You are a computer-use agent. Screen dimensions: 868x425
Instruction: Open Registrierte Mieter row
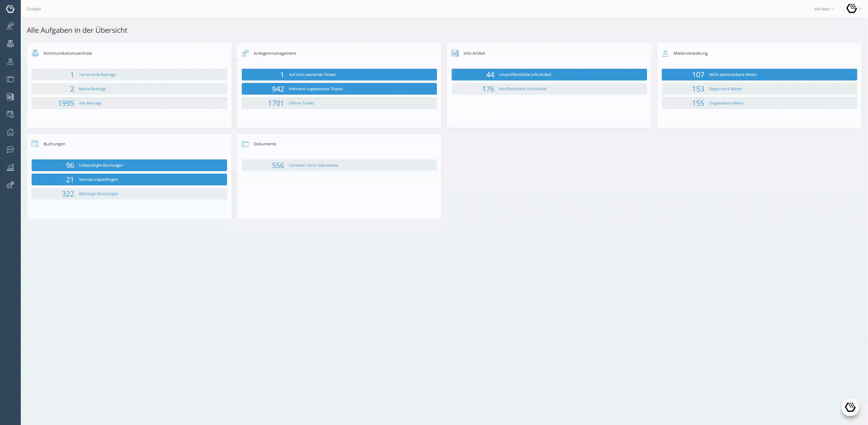click(759, 89)
